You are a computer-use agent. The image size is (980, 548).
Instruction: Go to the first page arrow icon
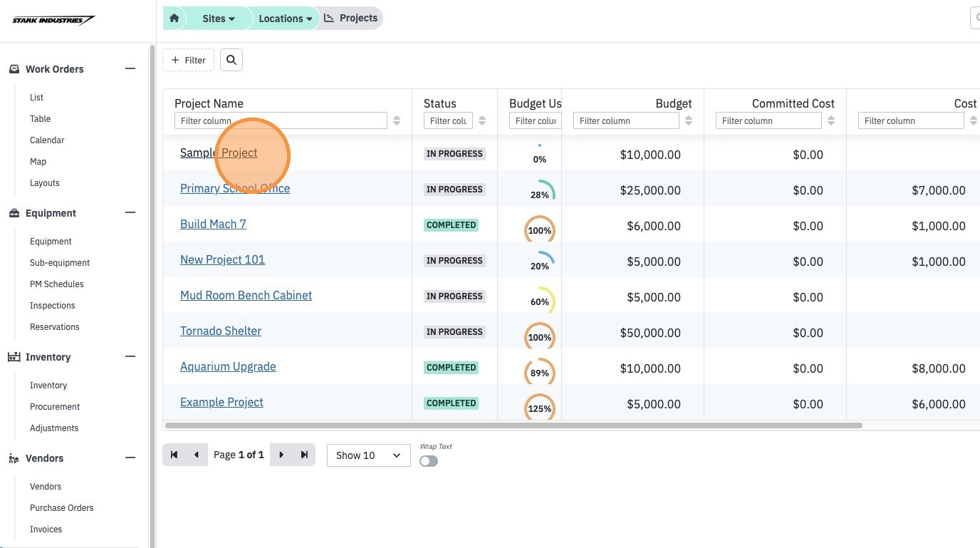pos(174,455)
